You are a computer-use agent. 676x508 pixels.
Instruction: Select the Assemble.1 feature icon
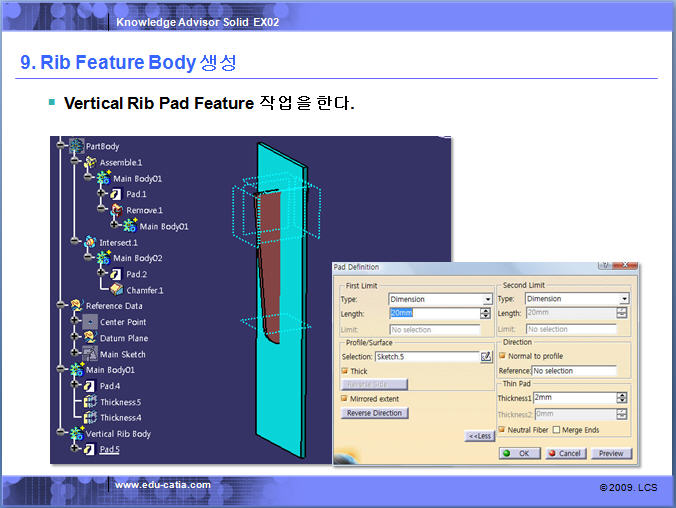pos(89,162)
